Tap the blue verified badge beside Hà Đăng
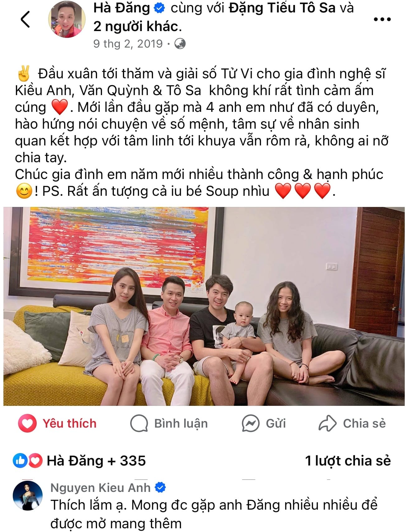 160,8
